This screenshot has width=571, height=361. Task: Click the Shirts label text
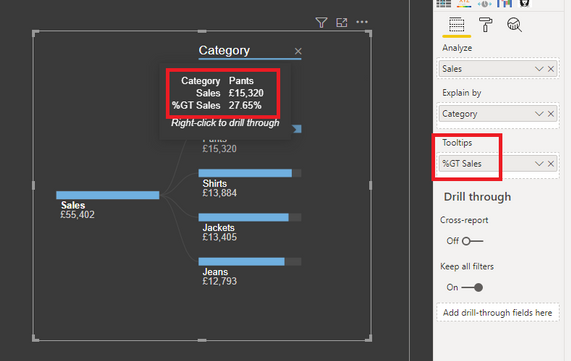pyautogui.click(x=214, y=183)
